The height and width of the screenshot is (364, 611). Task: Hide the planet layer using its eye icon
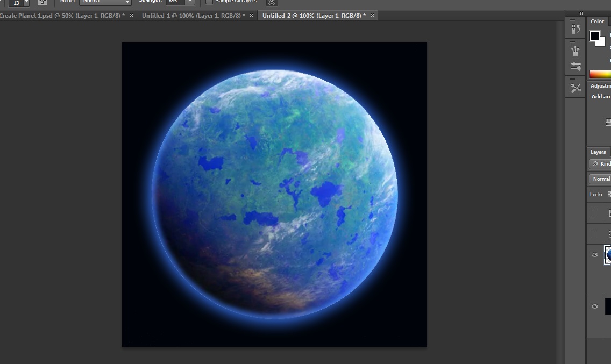[x=595, y=255]
